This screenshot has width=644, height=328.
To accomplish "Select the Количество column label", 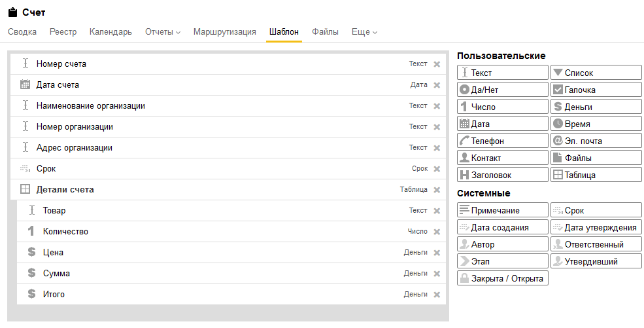I will 65,232.
